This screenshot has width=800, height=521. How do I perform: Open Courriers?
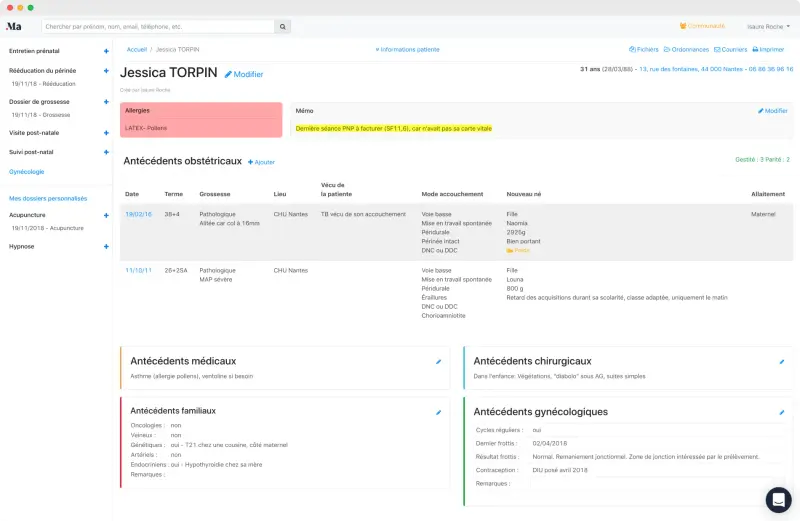point(731,49)
